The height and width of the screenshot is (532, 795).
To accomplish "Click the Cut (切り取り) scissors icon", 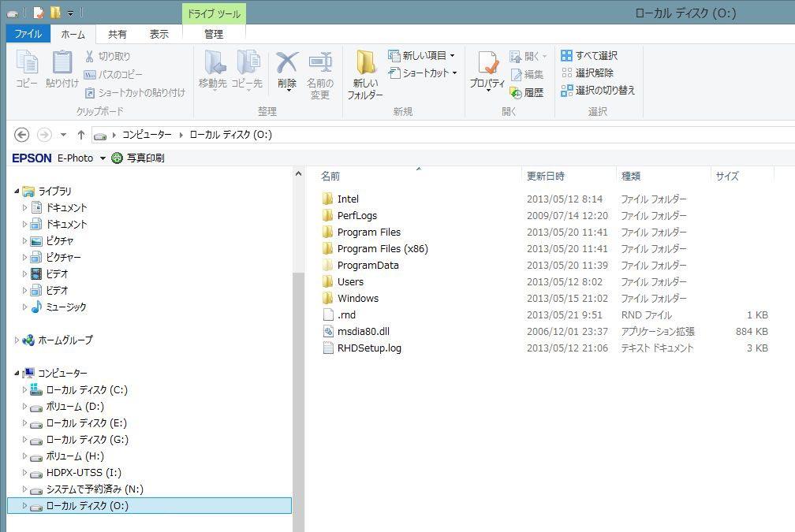I will coord(90,56).
